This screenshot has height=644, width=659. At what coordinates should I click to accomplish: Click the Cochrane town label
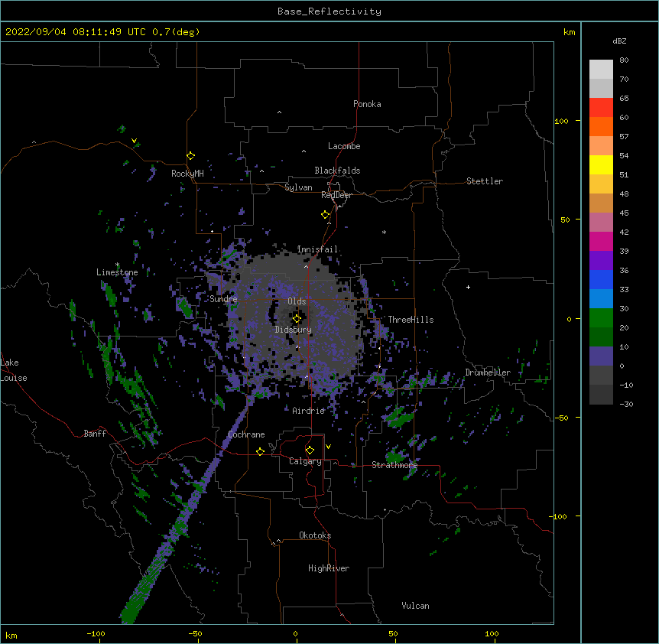point(246,434)
